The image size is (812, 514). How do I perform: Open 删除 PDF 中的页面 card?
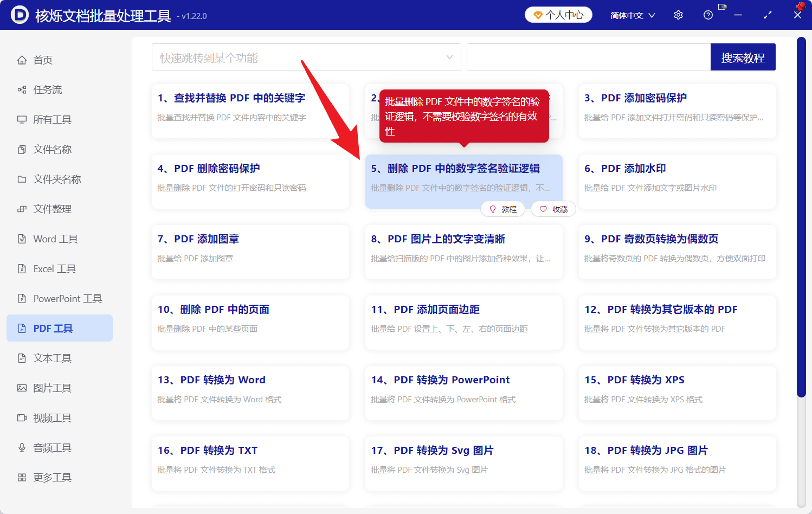[250, 323]
